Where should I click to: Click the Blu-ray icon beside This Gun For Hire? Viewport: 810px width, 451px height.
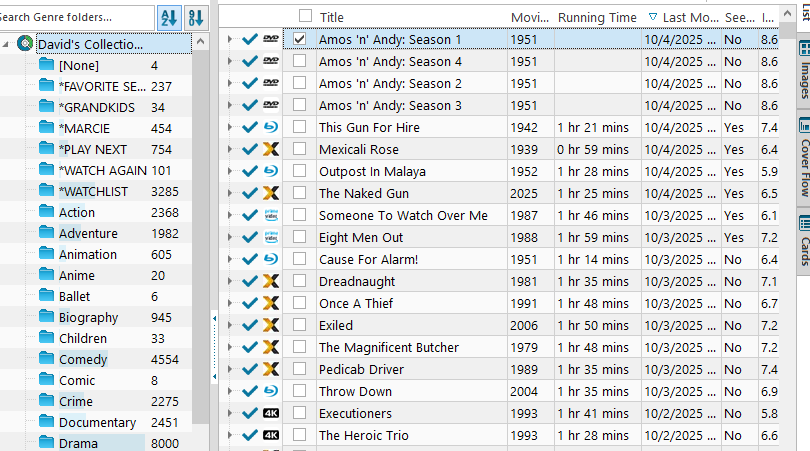point(271,127)
